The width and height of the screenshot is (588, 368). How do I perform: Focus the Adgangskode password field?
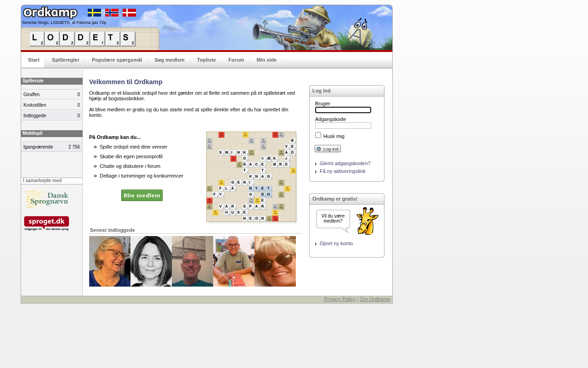(x=343, y=126)
